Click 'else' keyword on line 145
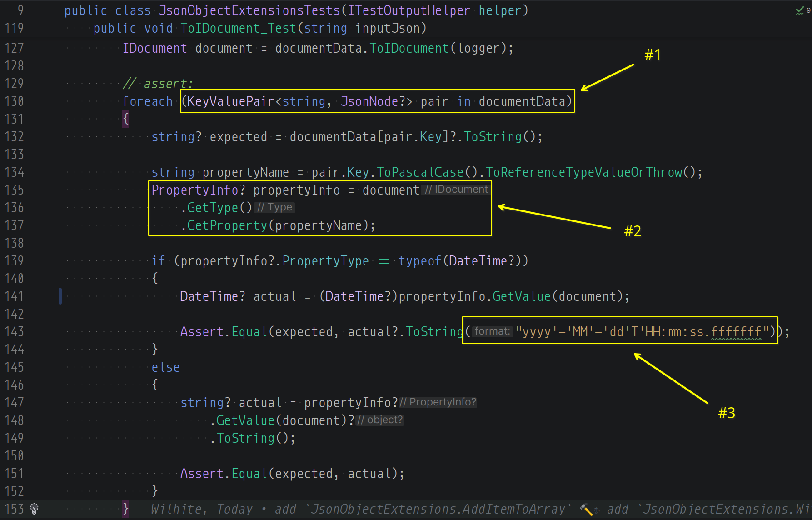Image resolution: width=812 pixels, height=520 pixels. [x=166, y=367]
